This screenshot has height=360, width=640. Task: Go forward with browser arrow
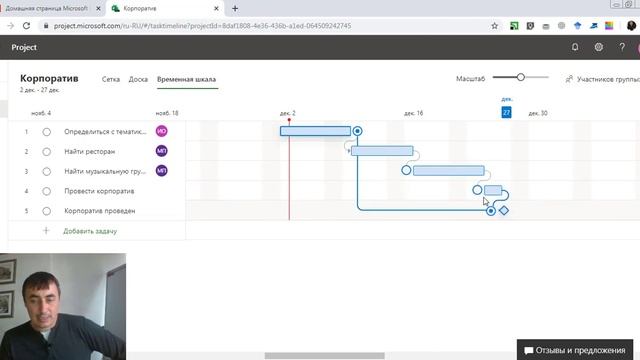point(11,26)
